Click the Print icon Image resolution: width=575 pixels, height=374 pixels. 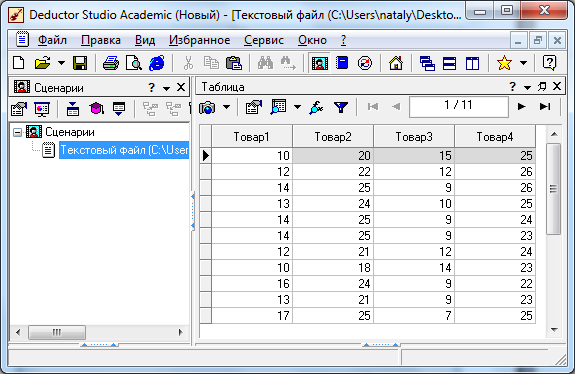111,63
